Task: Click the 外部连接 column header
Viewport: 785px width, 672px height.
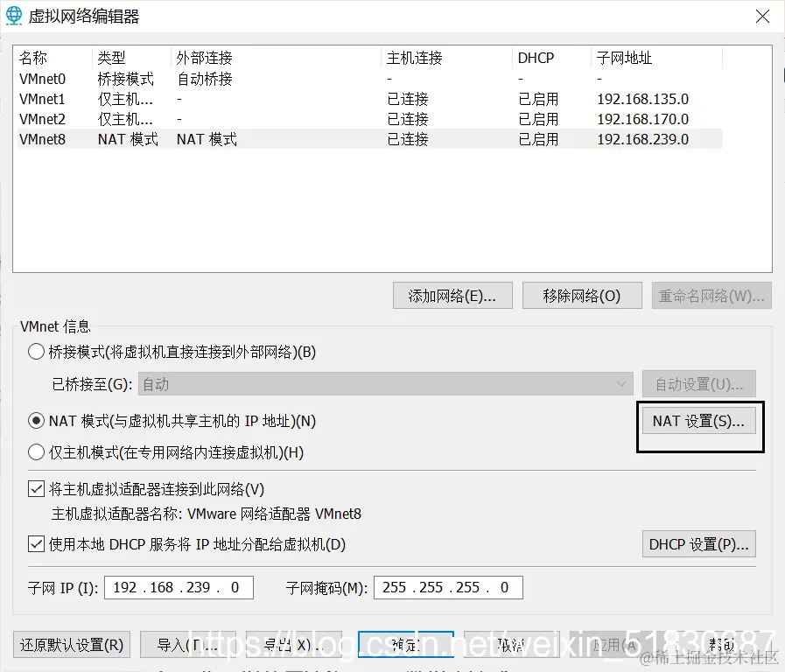Action: [x=276, y=58]
